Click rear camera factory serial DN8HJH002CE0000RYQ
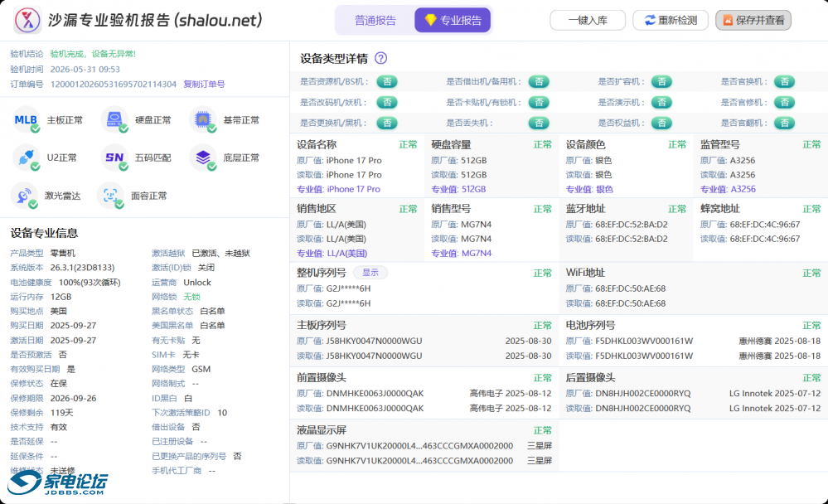 click(643, 394)
